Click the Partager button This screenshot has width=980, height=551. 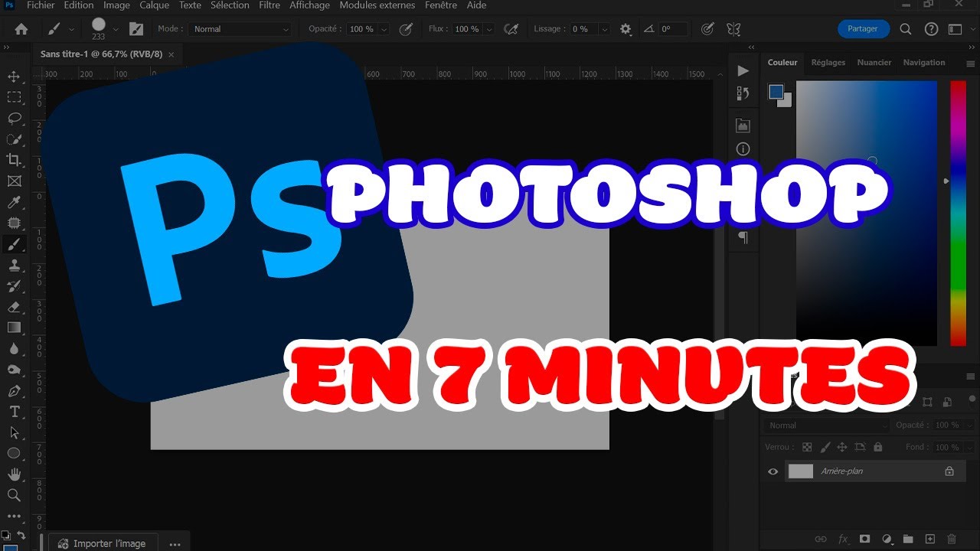pyautogui.click(x=863, y=29)
